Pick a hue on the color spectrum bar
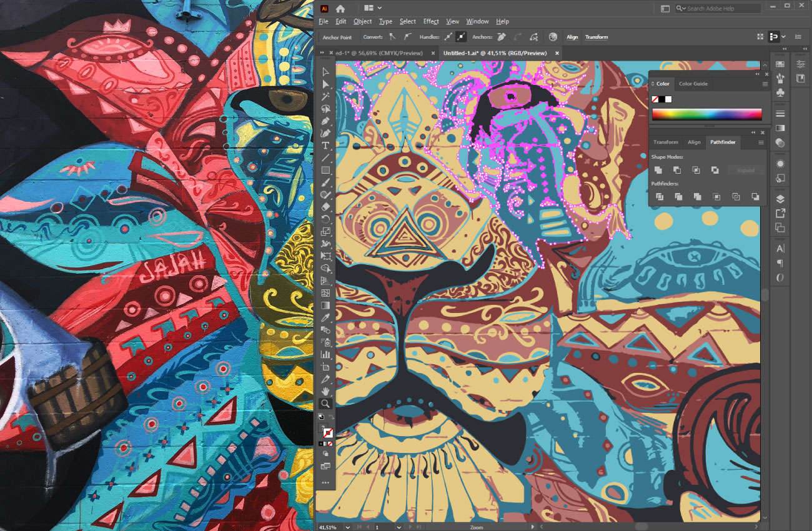The image size is (812, 531). [707, 114]
